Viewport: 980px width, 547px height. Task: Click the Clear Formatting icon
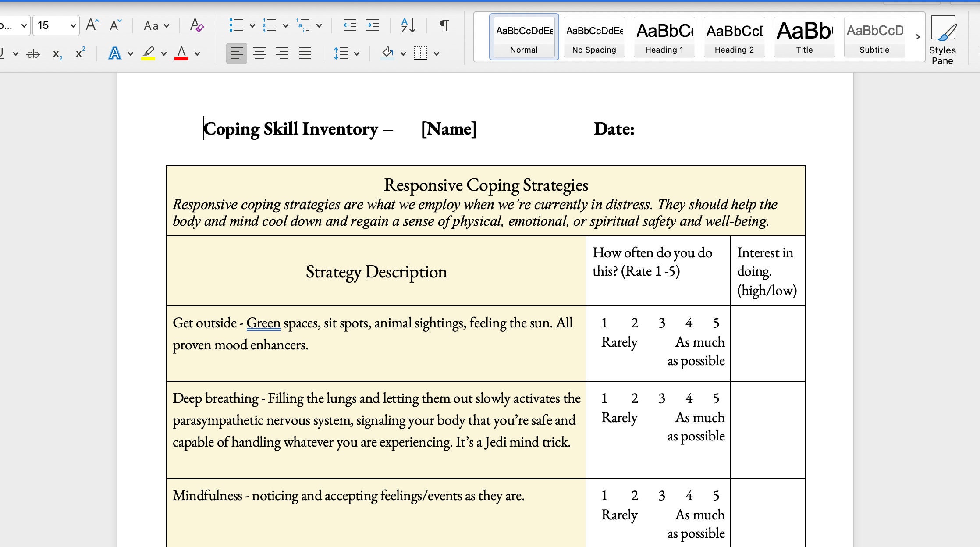pyautogui.click(x=197, y=25)
